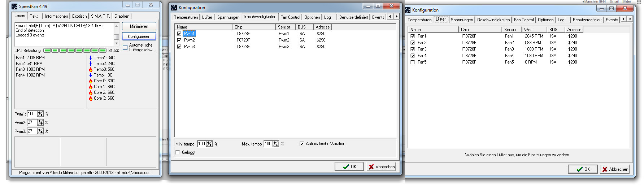
Task: Click the CPU Belastung usage bar
Action: (75, 51)
